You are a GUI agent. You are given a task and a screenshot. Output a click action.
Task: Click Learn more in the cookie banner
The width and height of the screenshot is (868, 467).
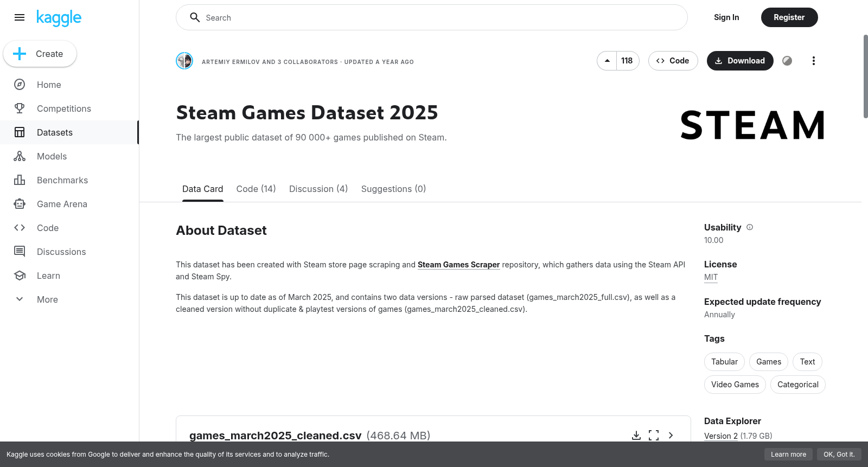pos(788,455)
